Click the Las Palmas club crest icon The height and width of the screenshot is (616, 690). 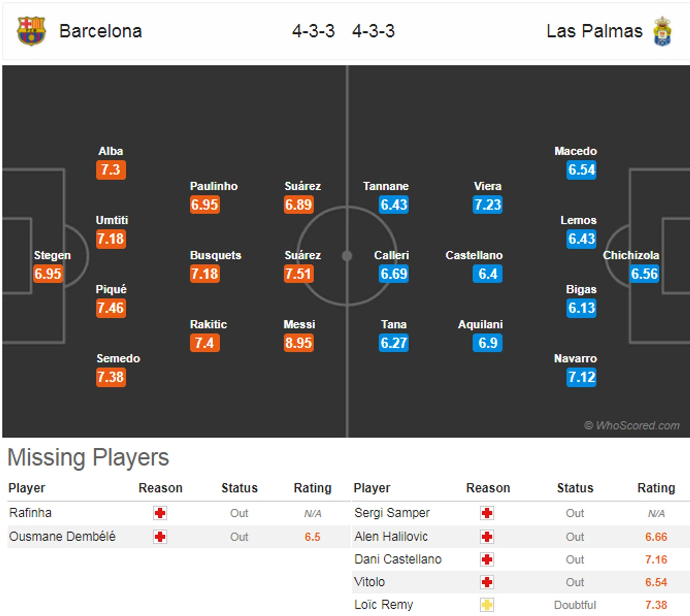point(662,31)
